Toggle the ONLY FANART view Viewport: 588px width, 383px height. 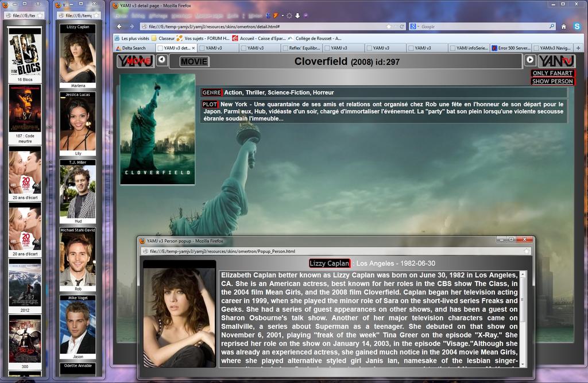point(552,73)
